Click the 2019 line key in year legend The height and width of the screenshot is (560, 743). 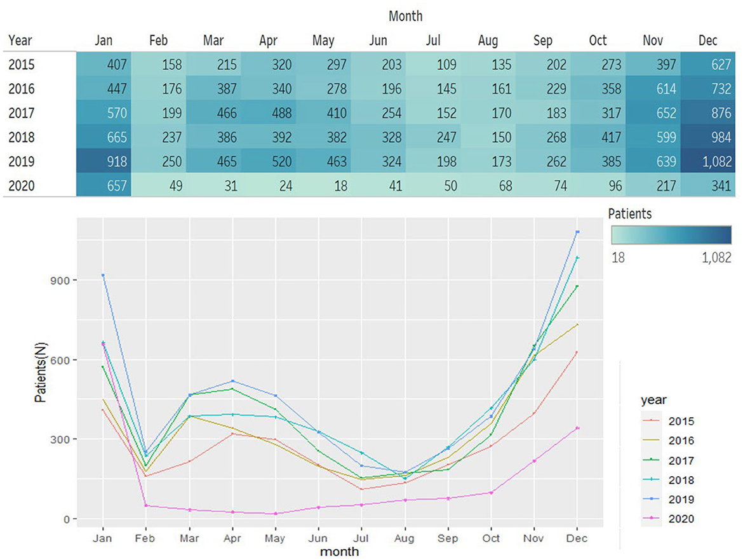[x=652, y=499]
